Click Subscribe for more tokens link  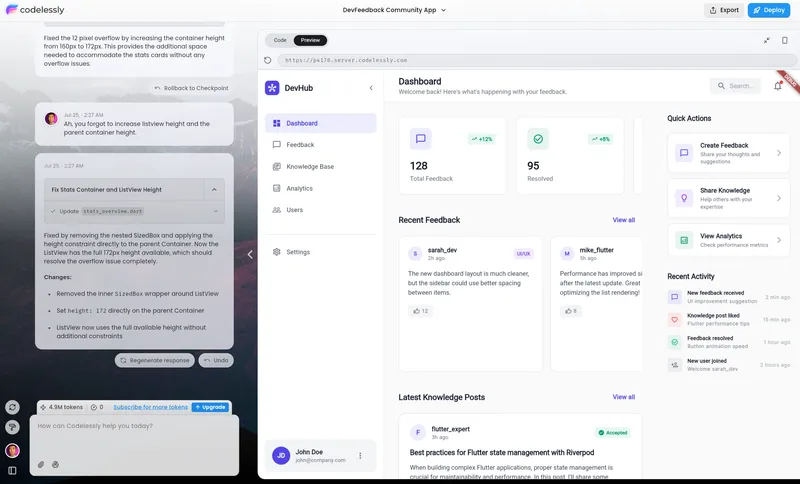click(151, 407)
